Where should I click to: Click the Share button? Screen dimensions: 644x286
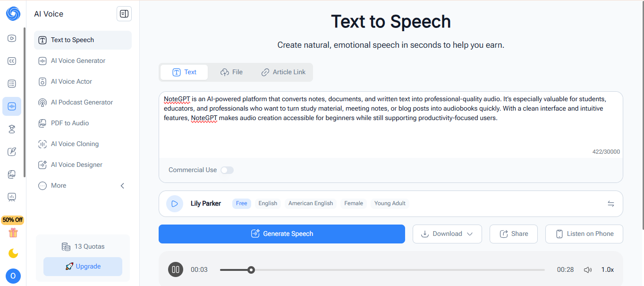tap(514, 234)
